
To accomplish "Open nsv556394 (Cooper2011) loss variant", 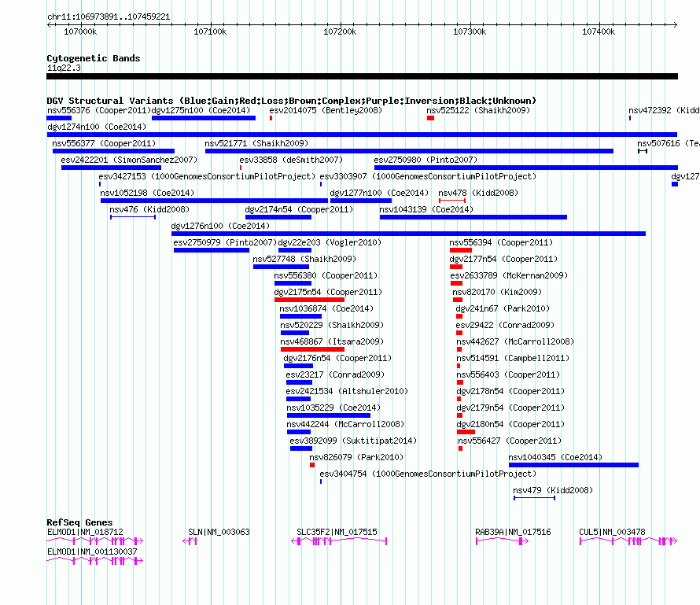I will tap(501, 242).
